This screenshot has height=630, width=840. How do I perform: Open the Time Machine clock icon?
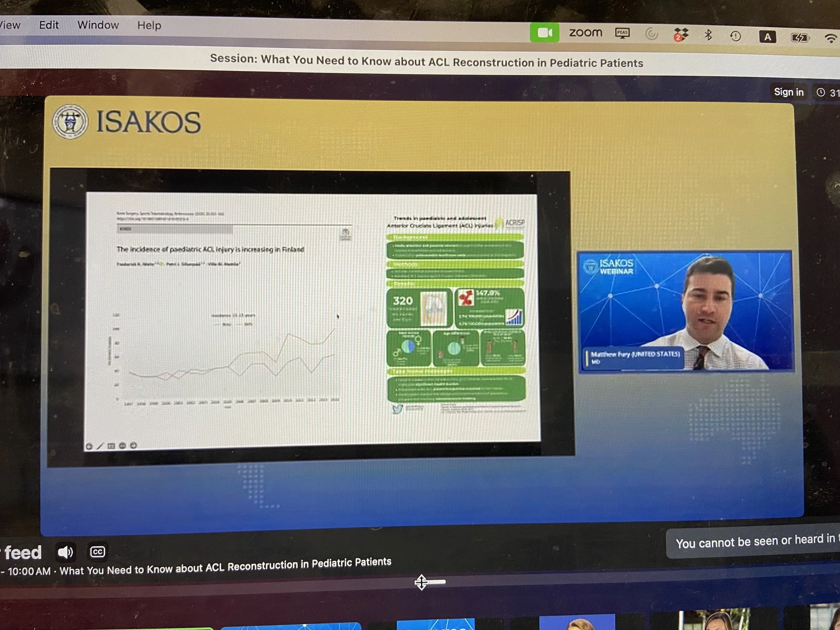tap(735, 36)
